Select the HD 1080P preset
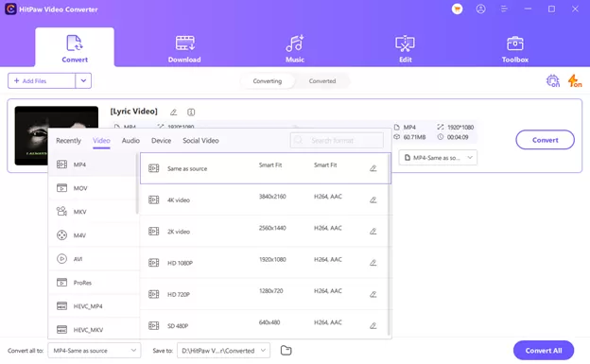The width and height of the screenshot is (590, 364). pos(264,263)
